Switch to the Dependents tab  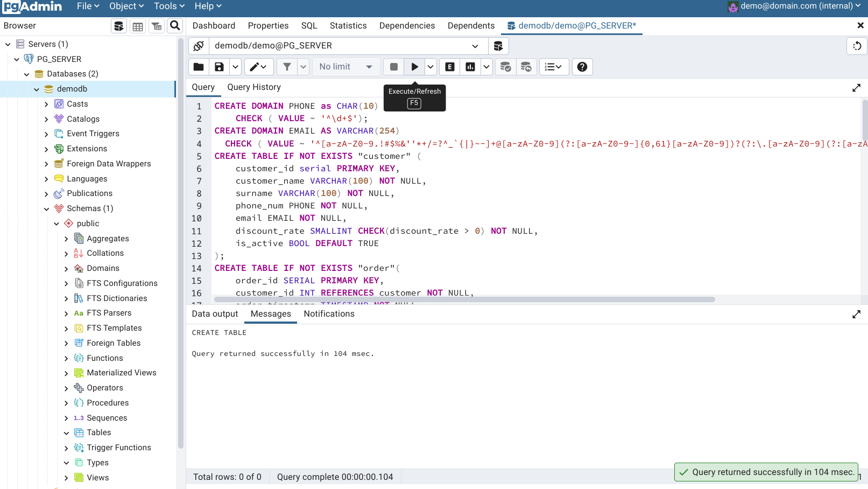click(x=471, y=26)
